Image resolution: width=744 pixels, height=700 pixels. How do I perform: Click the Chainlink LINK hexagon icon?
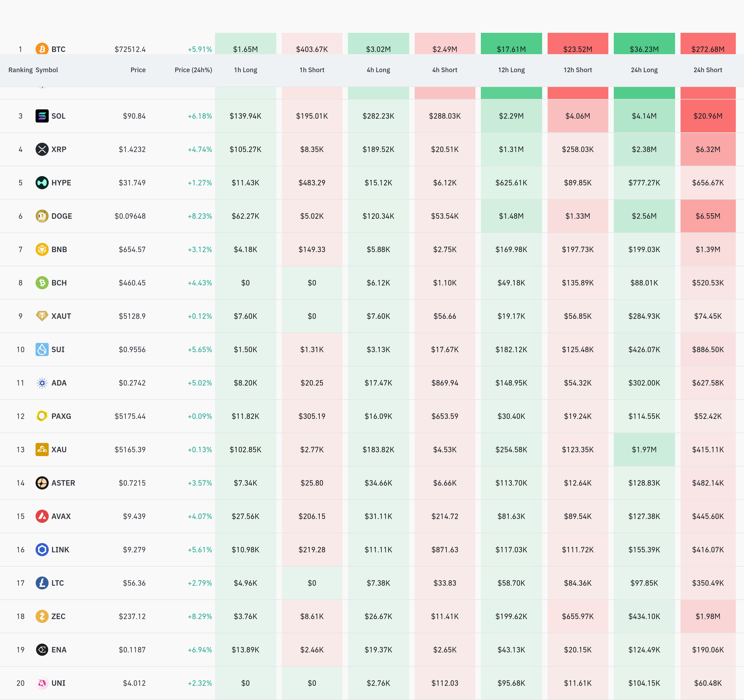click(42, 550)
